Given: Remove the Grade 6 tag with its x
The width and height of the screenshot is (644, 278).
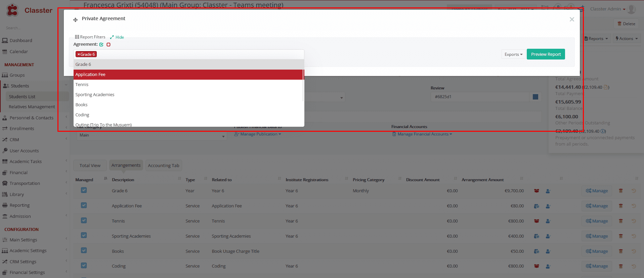Looking at the screenshot, I should tap(79, 54).
